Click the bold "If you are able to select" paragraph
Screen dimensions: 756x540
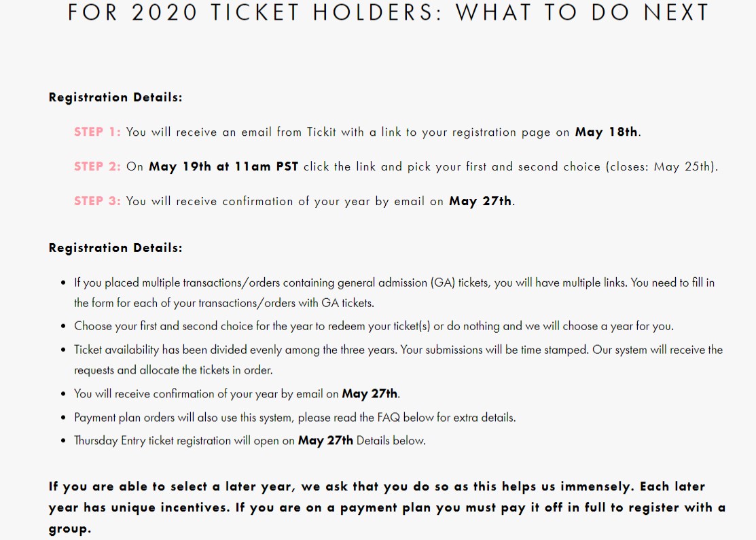(386, 507)
